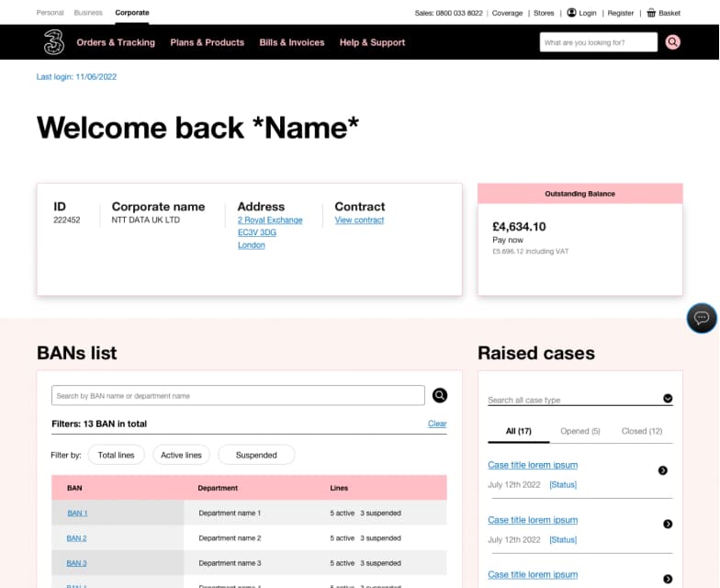Toggle the Active lines filter

pyautogui.click(x=182, y=455)
